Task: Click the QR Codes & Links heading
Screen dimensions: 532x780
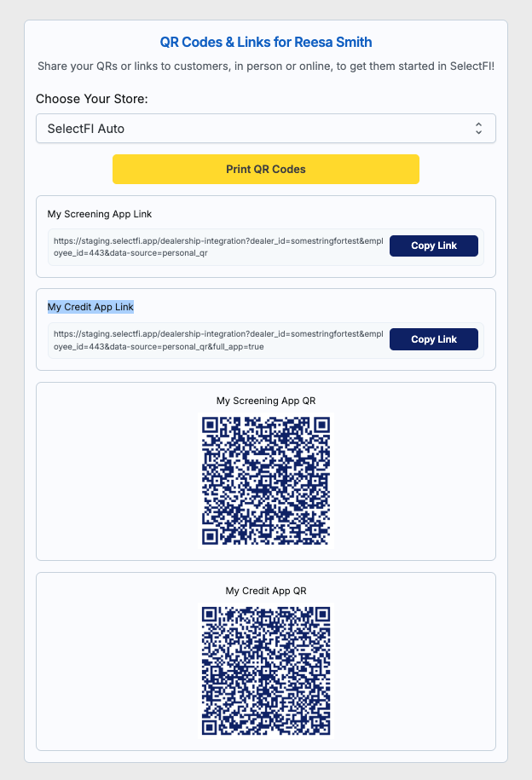Action: coord(266,43)
